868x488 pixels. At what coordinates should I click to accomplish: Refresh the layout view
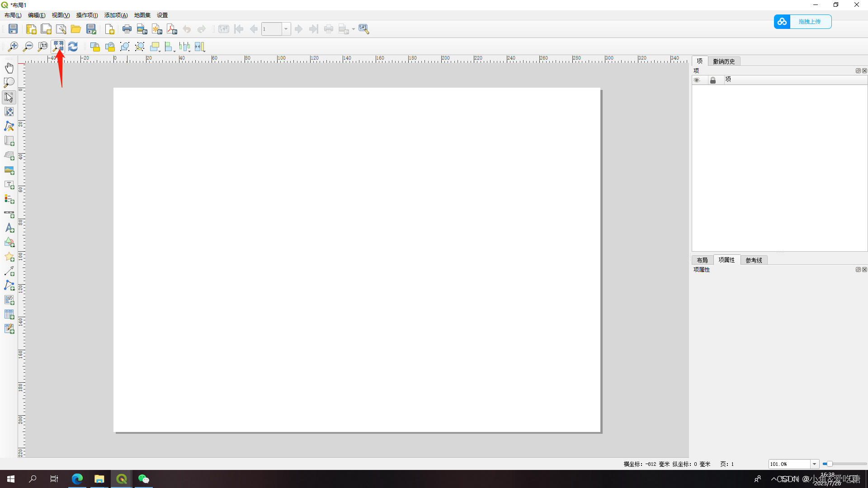(x=73, y=47)
